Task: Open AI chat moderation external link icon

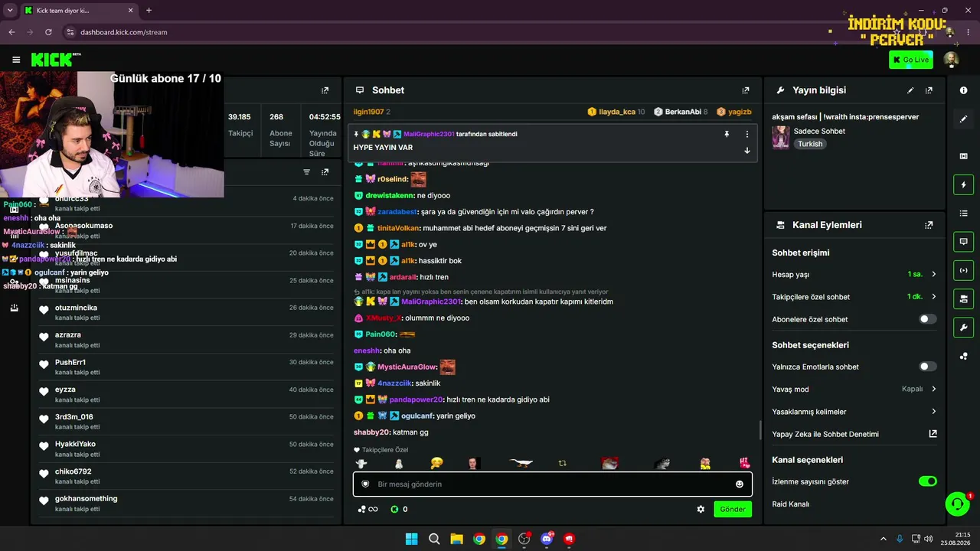Action: [x=933, y=434]
